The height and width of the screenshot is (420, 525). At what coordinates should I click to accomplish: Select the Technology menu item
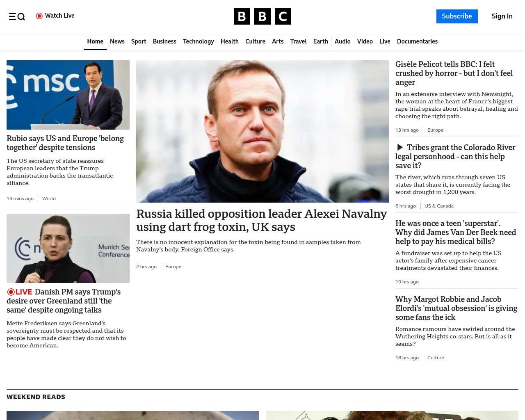pos(198,41)
